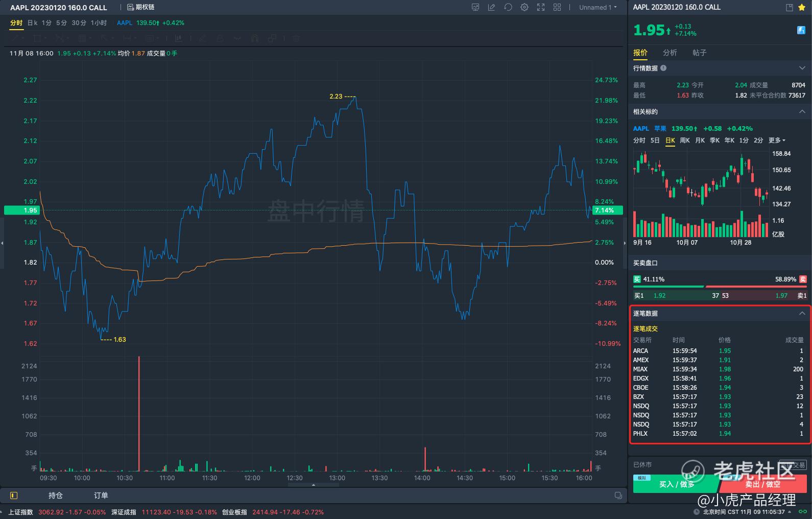Select 1分 period in main chart header
This screenshot has width=812, height=519.
[47, 23]
